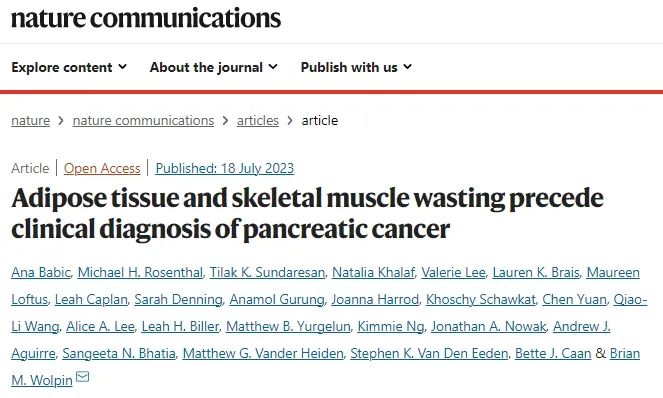Click author Natalia Khalaf
The height and width of the screenshot is (398, 663).
[373, 272]
